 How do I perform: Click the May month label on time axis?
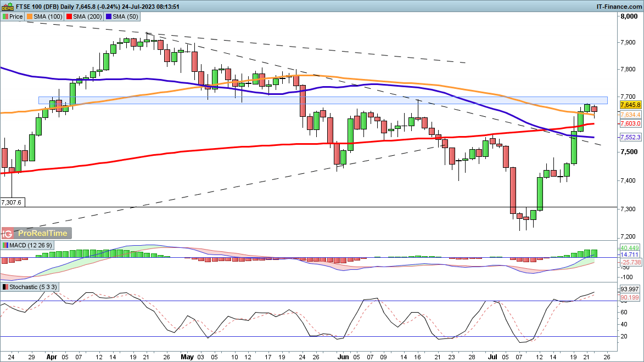click(x=187, y=357)
